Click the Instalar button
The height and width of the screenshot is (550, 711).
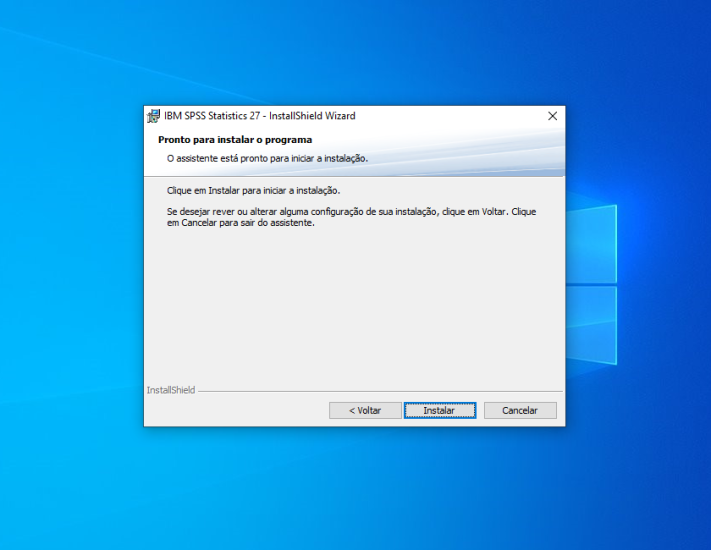440,410
